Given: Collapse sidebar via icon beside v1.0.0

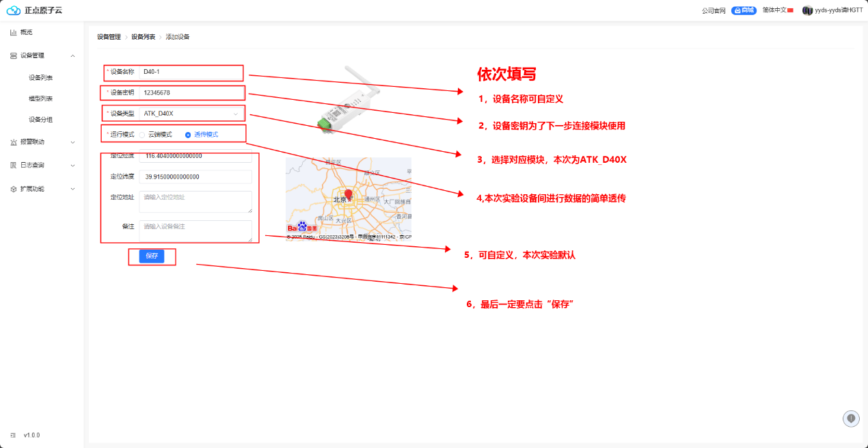Looking at the screenshot, I should point(13,435).
